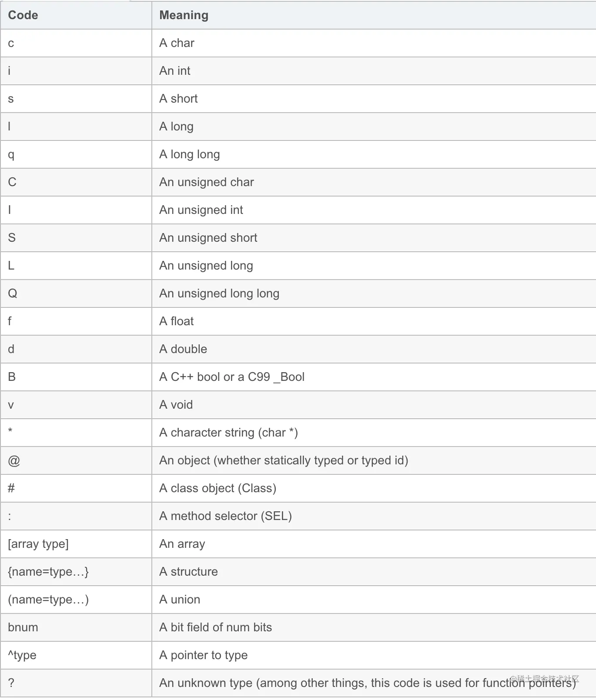Click the "^type" pointer code

tap(22, 655)
